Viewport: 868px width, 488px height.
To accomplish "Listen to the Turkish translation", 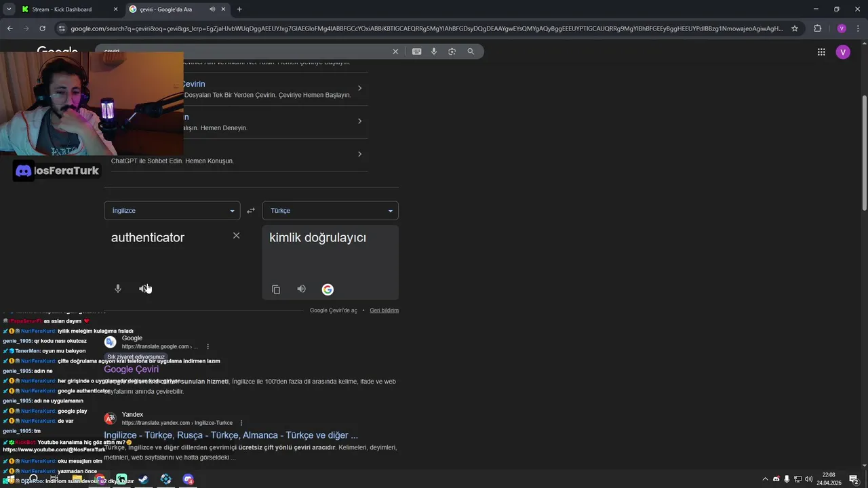I will tap(302, 289).
